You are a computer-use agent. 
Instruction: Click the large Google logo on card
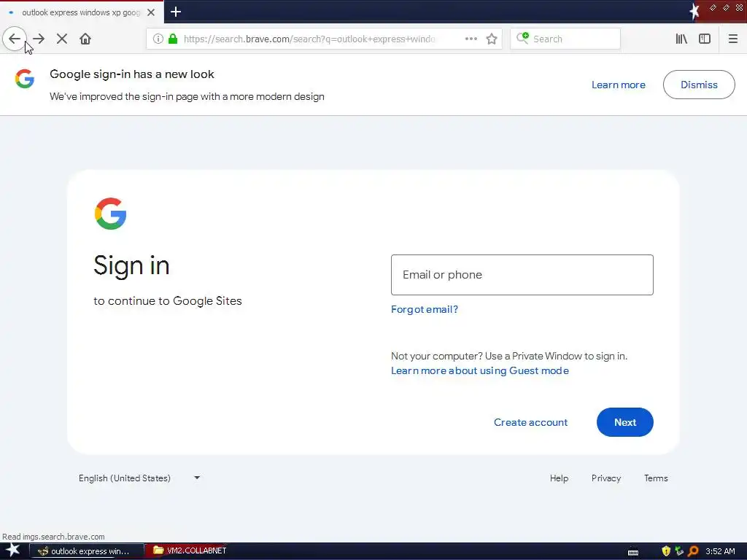[x=111, y=214]
